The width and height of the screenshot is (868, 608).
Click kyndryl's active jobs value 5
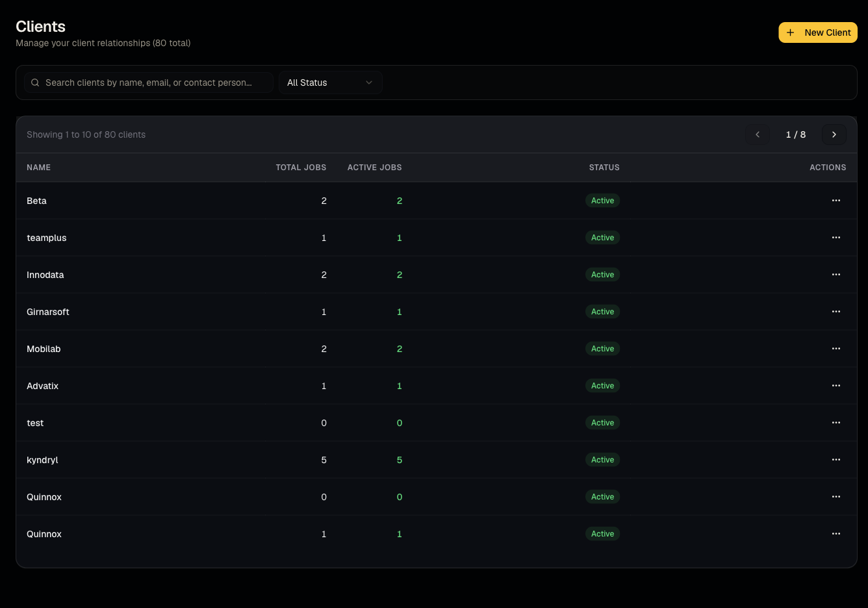pyautogui.click(x=399, y=460)
